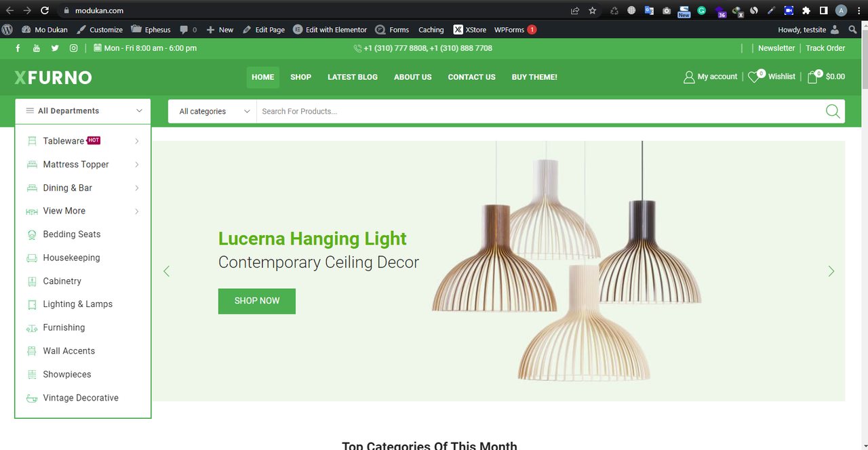Go to the LATEST BLOG page
The height and width of the screenshot is (450, 868).
click(353, 77)
